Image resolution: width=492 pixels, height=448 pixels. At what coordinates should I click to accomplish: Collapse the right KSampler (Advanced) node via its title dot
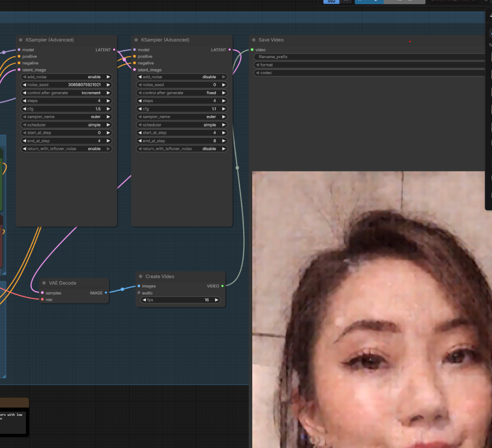(x=136, y=40)
